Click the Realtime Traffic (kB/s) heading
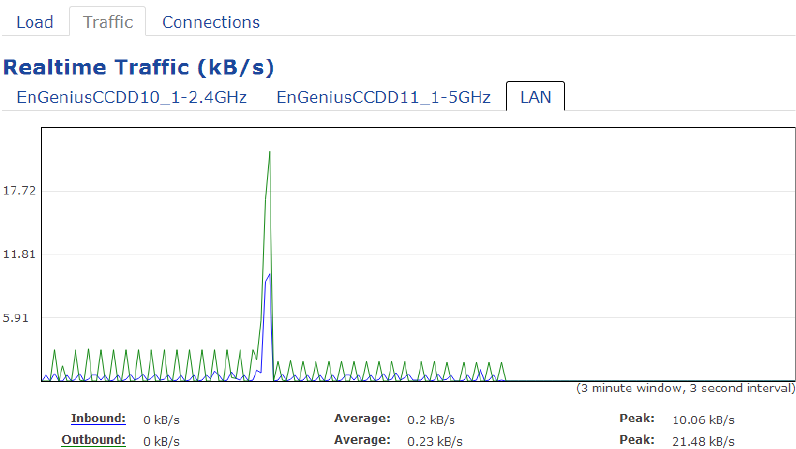The height and width of the screenshot is (449, 796). point(139,67)
